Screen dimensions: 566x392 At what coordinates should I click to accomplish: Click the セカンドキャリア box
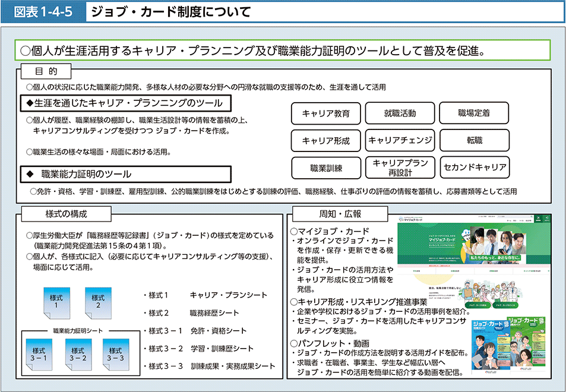click(475, 167)
